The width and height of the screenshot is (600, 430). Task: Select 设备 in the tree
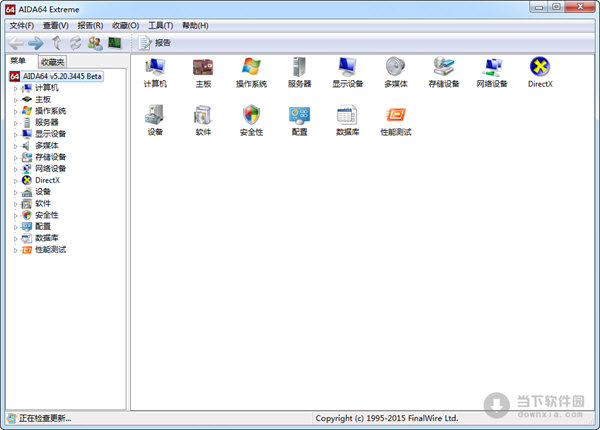(x=43, y=192)
